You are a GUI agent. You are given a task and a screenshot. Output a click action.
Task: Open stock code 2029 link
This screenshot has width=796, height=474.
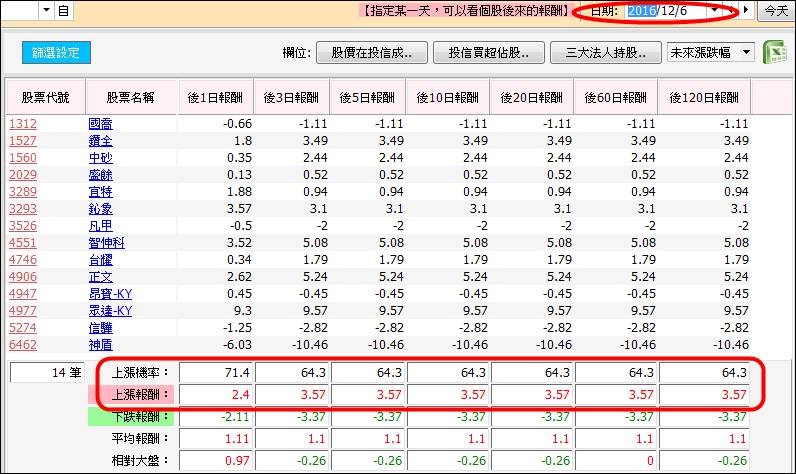[x=23, y=175]
